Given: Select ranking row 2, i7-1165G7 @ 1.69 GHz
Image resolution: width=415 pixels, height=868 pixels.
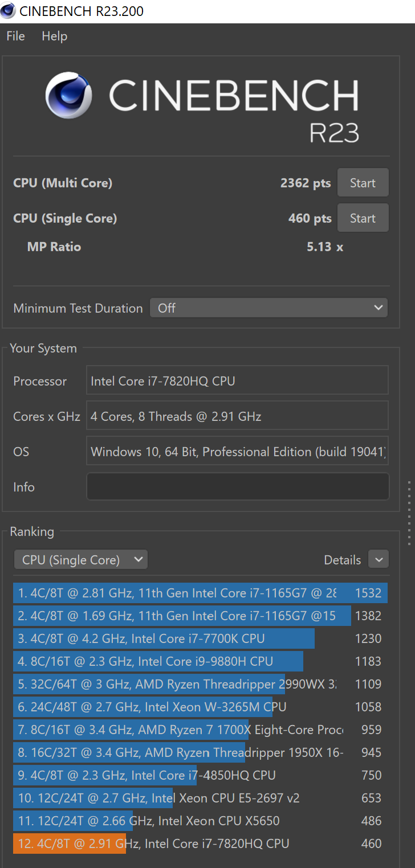Looking at the screenshot, I should 201,616.
